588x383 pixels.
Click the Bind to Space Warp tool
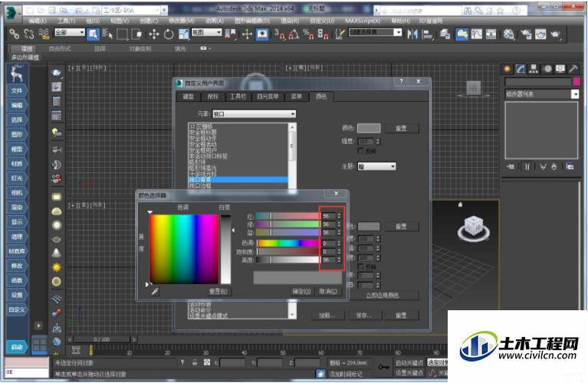click(44, 34)
